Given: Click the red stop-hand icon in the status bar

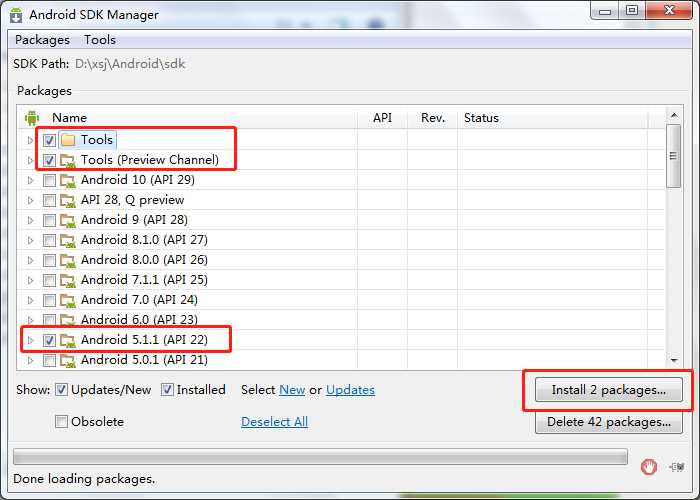Looking at the screenshot, I should [x=649, y=467].
